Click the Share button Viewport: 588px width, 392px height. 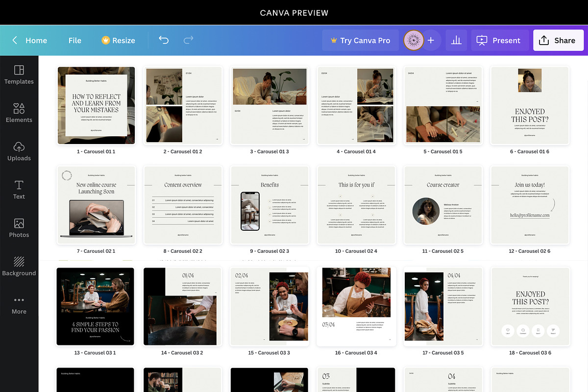pos(559,40)
